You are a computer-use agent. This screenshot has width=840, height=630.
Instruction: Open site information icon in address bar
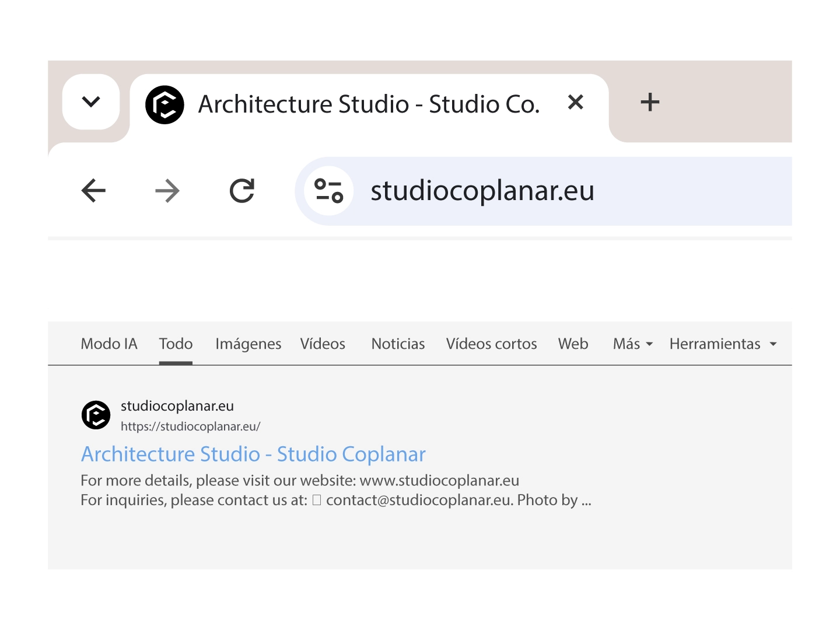pos(329,191)
